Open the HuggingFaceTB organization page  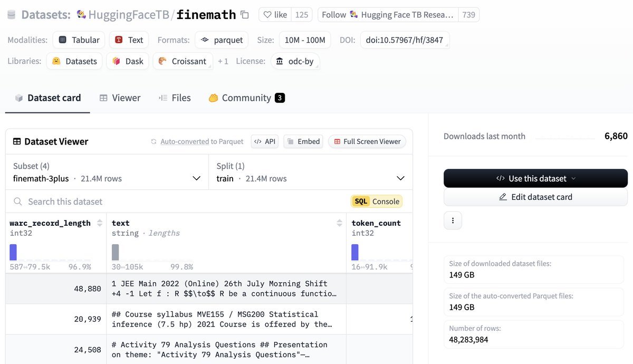[x=128, y=15]
